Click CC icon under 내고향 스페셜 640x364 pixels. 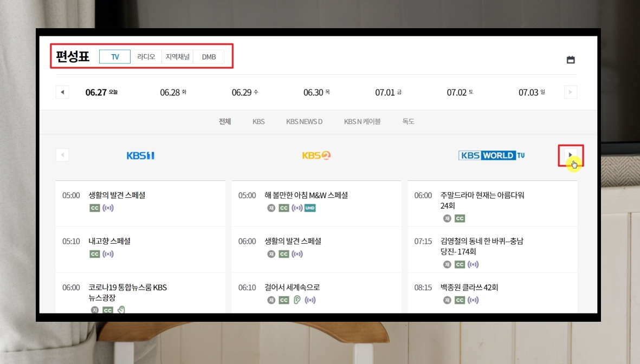pyautogui.click(x=95, y=254)
